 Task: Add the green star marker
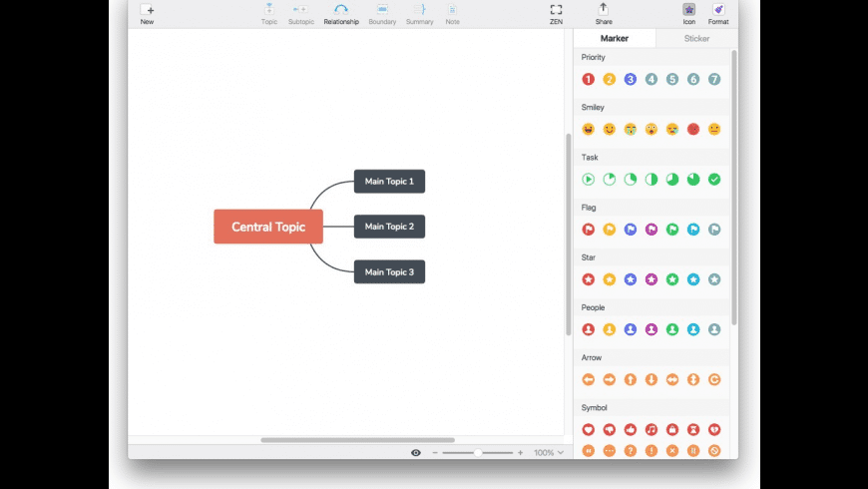point(672,279)
